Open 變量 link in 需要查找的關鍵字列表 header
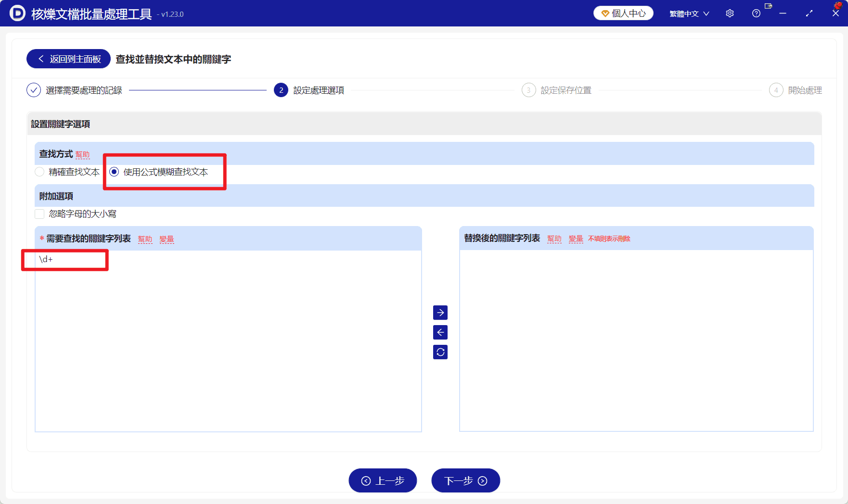 [x=167, y=239]
